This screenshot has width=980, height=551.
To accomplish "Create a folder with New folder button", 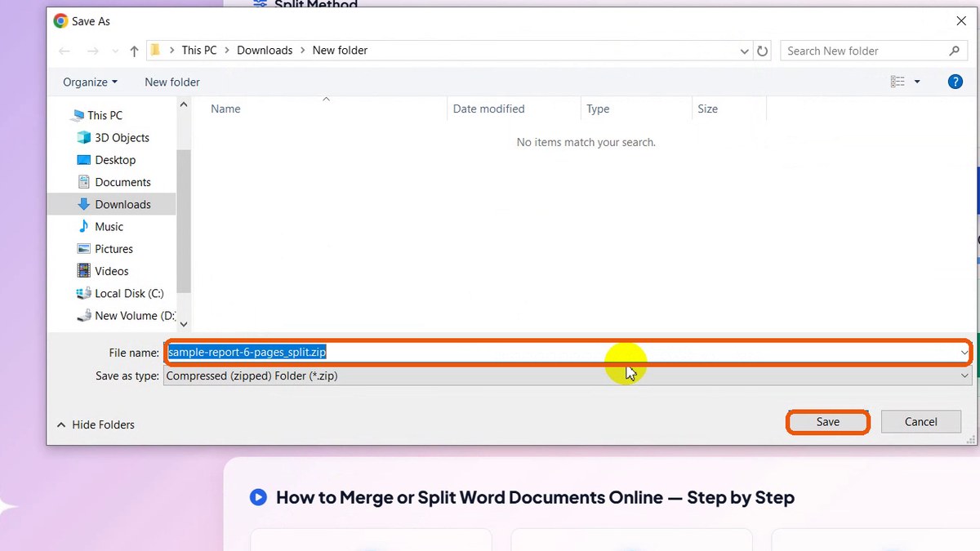I will click(x=172, y=82).
